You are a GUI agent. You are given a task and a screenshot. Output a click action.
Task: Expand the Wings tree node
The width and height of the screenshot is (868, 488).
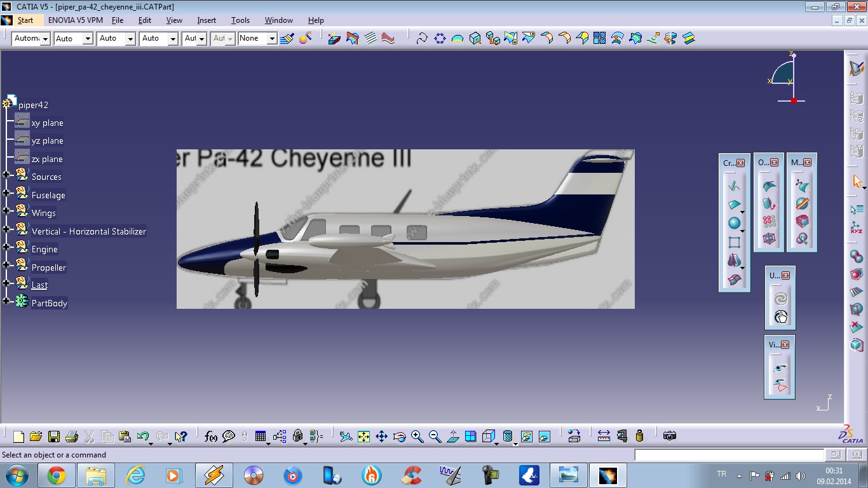pos(6,210)
